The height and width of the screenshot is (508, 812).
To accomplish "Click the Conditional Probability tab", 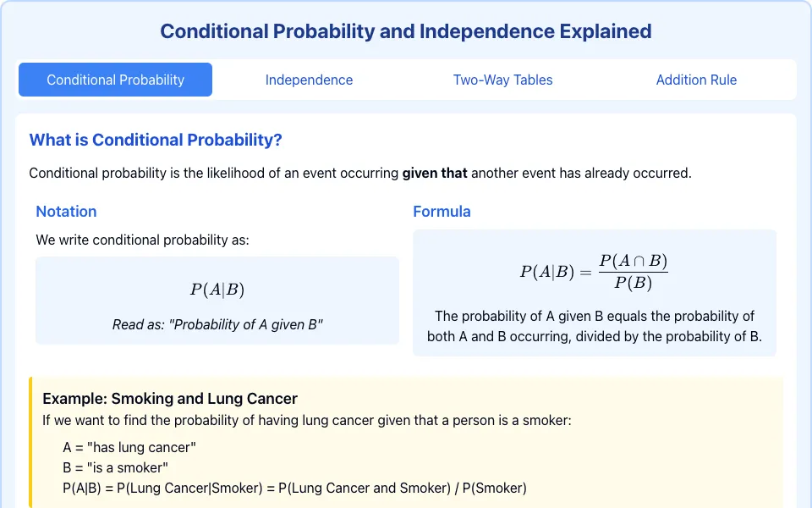I will tap(116, 80).
